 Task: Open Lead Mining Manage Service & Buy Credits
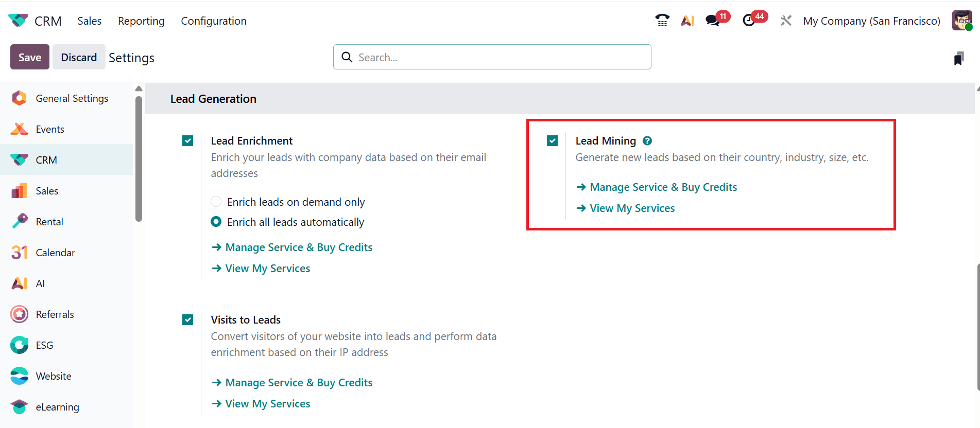click(657, 187)
